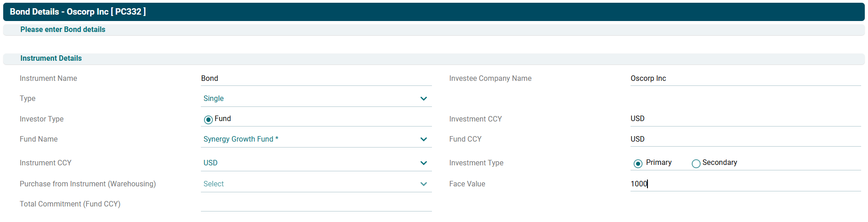Expand the Fund Name dropdown

click(x=316, y=139)
